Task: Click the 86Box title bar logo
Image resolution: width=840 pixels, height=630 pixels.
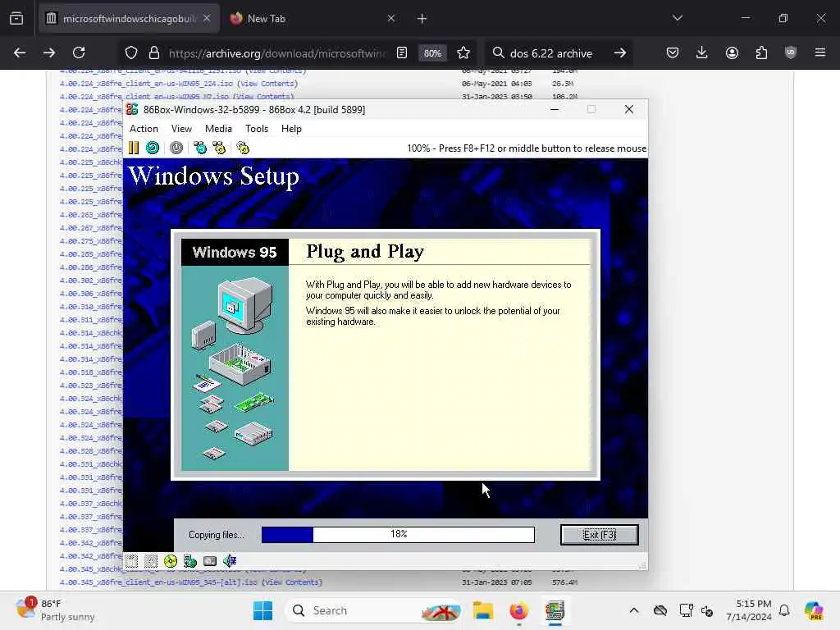Action: pos(132,109)
